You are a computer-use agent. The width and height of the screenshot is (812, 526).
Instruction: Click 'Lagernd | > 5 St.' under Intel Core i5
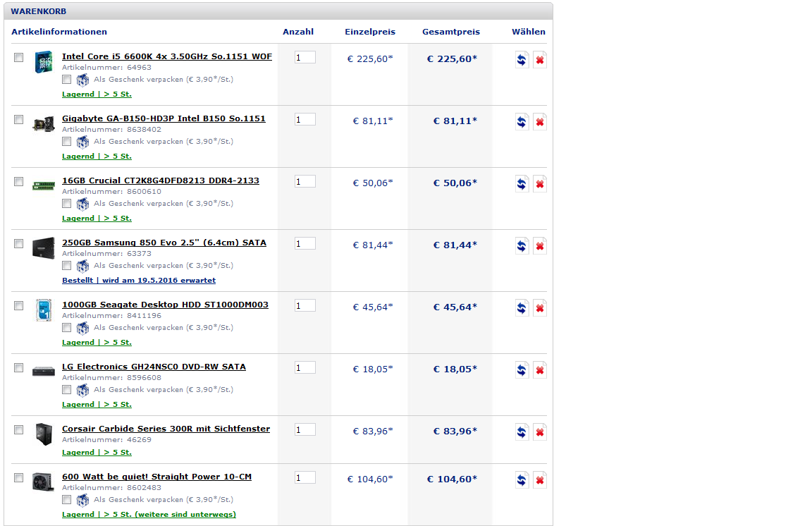pos(97,94)
